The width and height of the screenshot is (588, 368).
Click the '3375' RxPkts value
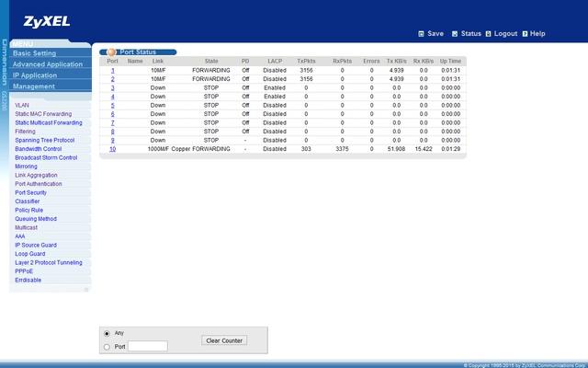click(342, 149)
